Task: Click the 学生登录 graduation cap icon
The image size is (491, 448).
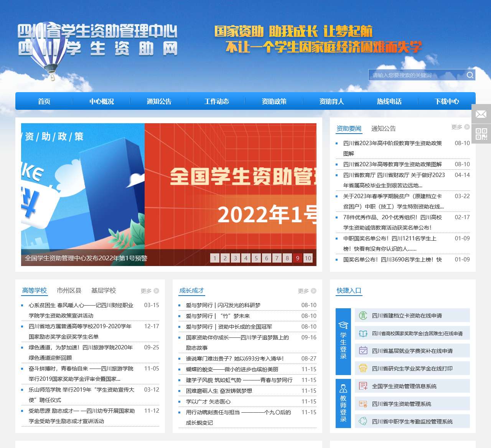Action: tap(343, 325)
